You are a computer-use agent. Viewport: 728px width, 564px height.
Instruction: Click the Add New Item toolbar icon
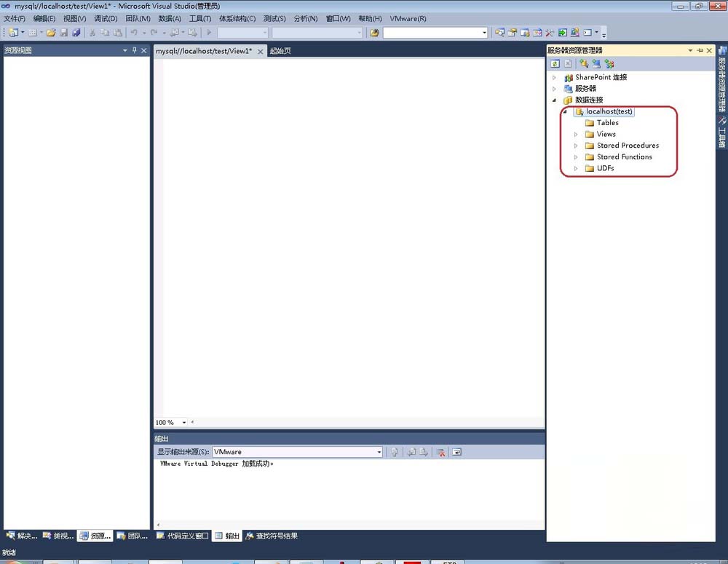pyautogui.click(x=33, y=33)
